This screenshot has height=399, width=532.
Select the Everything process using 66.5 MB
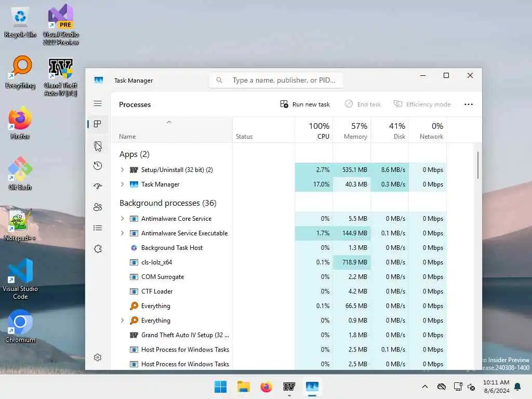click(x=279, y=306)
